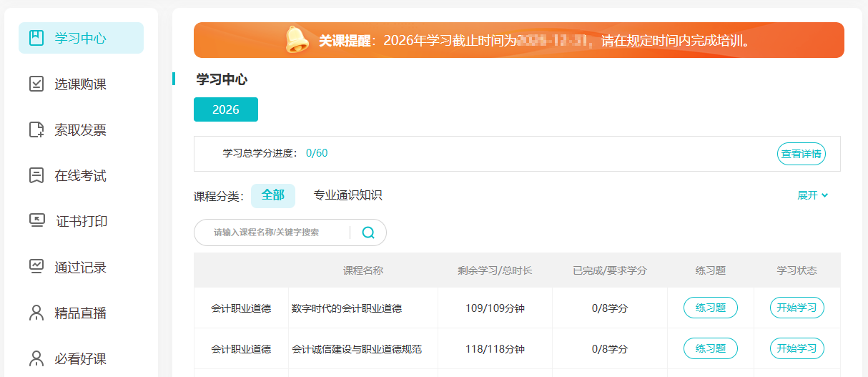Open 练习题 for 数字时代的会计职业道德

click(x=711, y=308)
